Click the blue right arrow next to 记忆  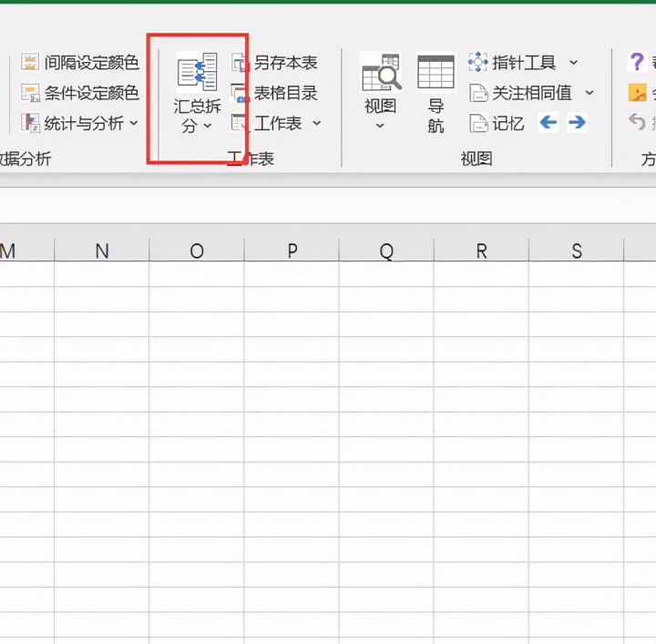(577, 123)
